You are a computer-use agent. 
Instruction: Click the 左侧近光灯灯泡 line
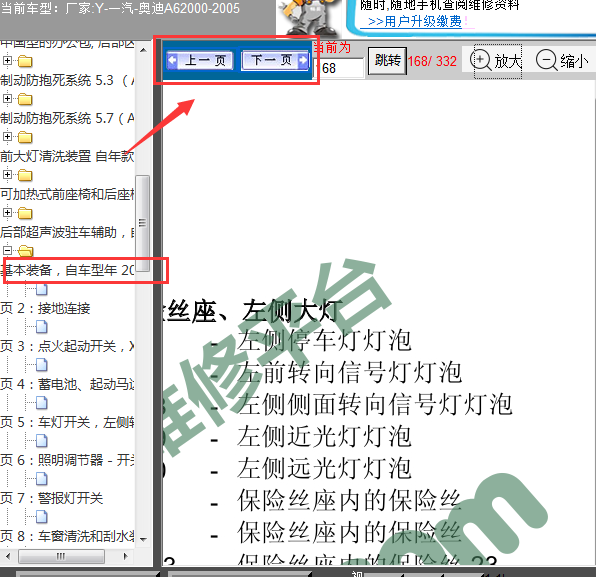[324, 436]
